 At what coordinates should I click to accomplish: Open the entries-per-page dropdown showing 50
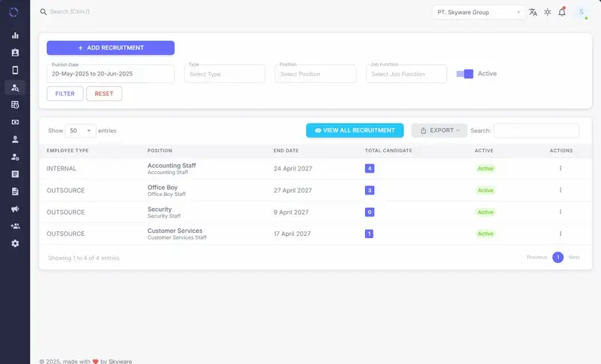click(x=81, y=130)
